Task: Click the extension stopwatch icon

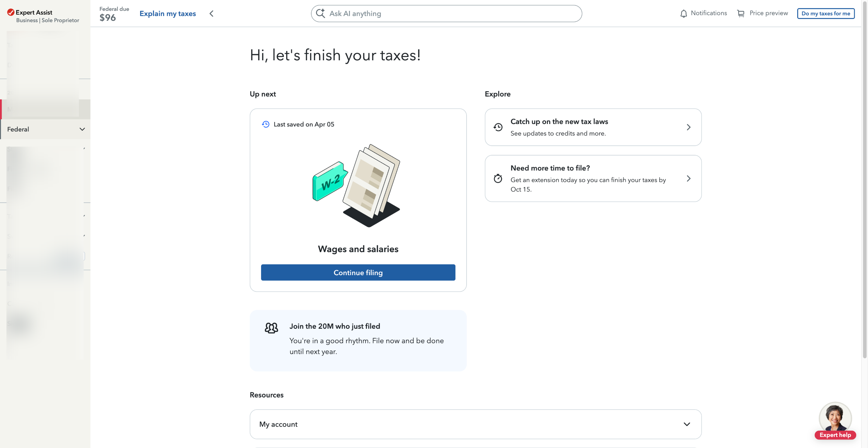Action: (498, 179)
